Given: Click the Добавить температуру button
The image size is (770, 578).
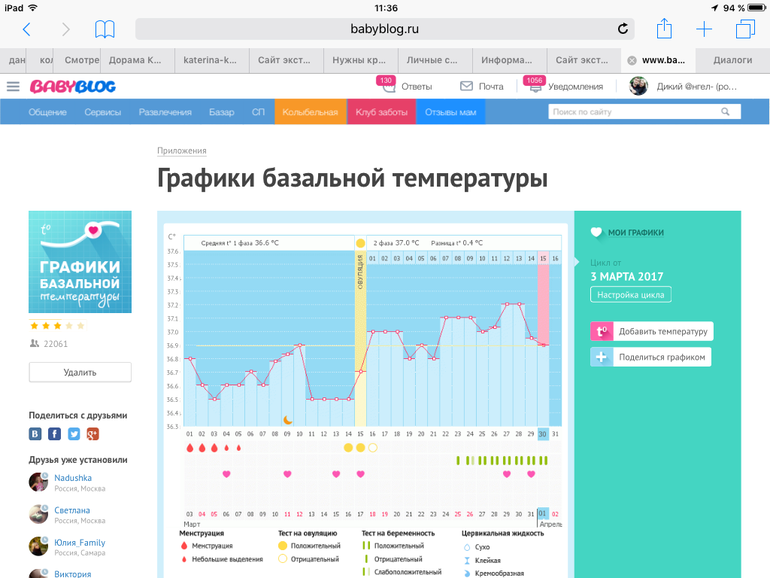Looking at the screenshot, I should click(652, 331).
